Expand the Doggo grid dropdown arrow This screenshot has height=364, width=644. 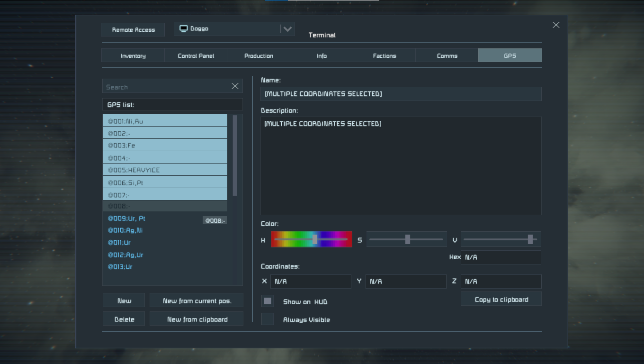287,29
